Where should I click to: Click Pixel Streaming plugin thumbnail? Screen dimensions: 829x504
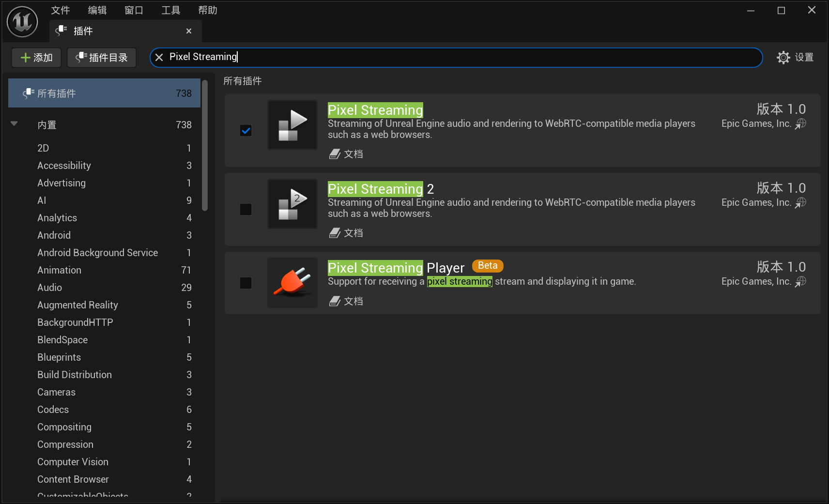click(292, 125)
